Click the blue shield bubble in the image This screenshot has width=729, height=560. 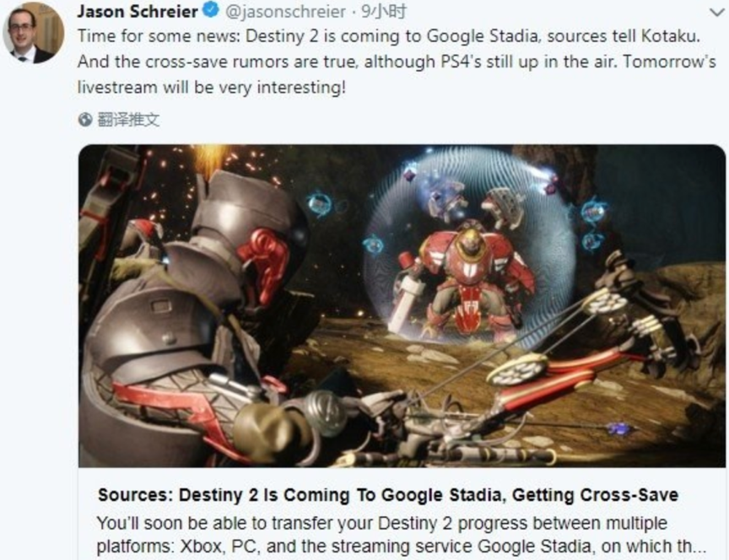click(x=470, y=246)
